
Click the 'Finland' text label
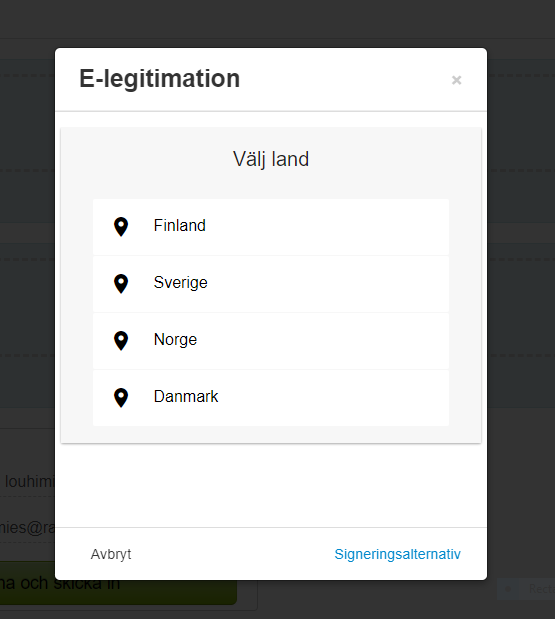coord(180,226)
